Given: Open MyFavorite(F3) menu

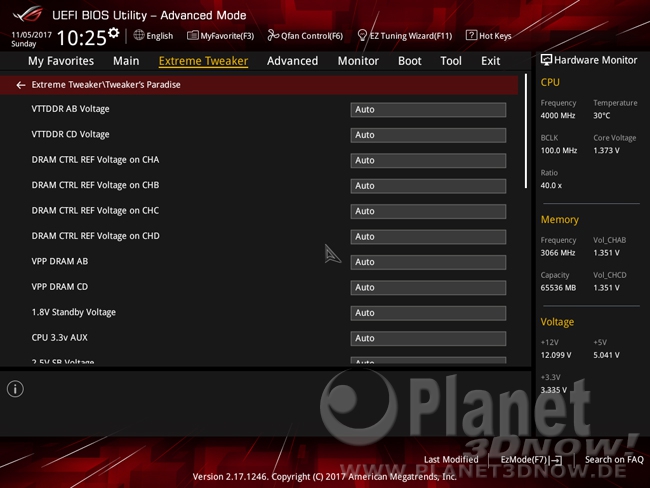Looking at the screenshot, I should (227, 36).
